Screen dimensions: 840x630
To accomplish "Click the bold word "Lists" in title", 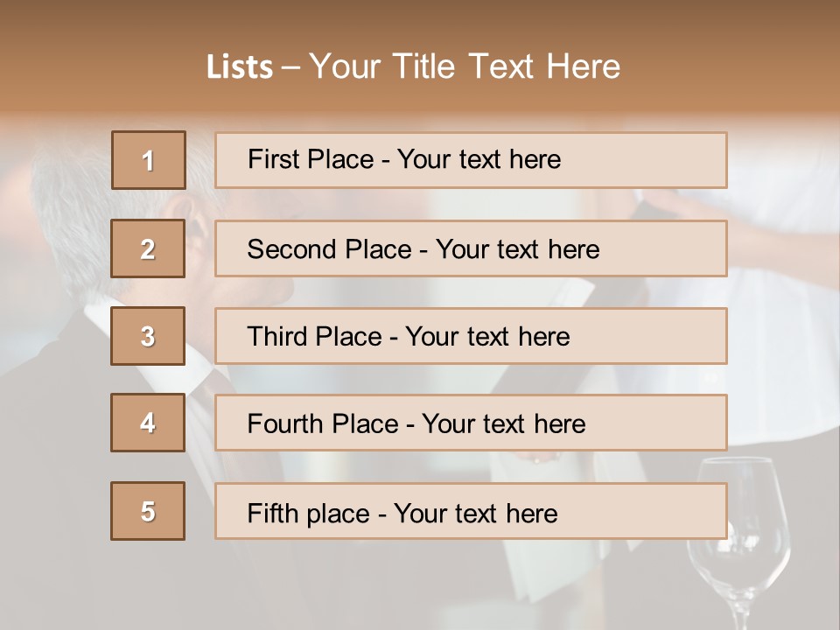I will [239, 67].
